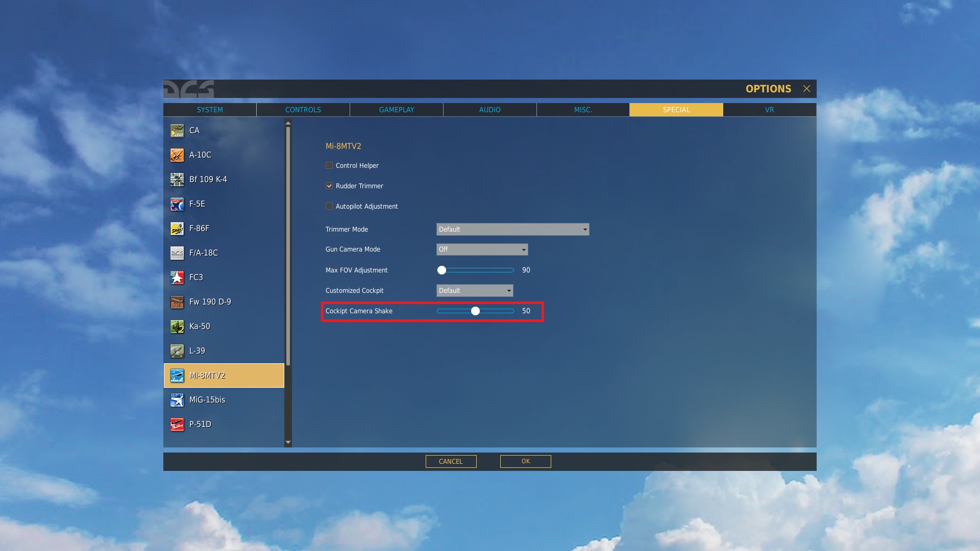The height and width of the screenshot is (551, 980).
Task: Select the Bf 109 K-4 module icon
Action: (177, 180)
